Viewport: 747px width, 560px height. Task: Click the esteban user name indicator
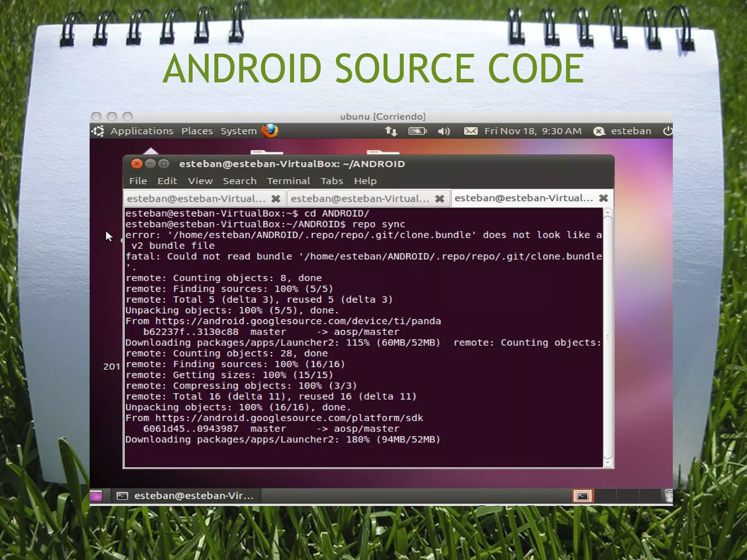[631, 131]
